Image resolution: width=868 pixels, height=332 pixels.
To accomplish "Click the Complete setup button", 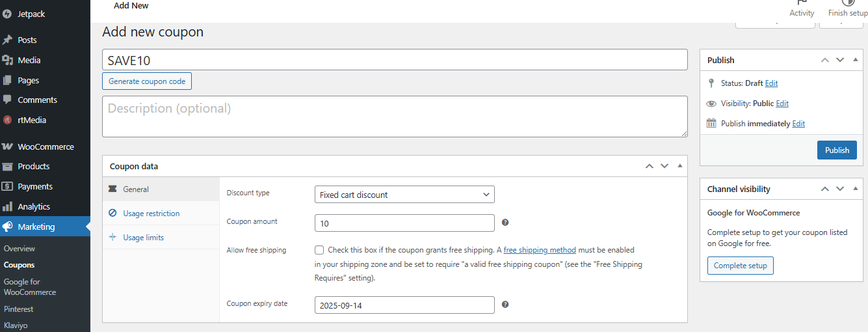I will (740, 266).
